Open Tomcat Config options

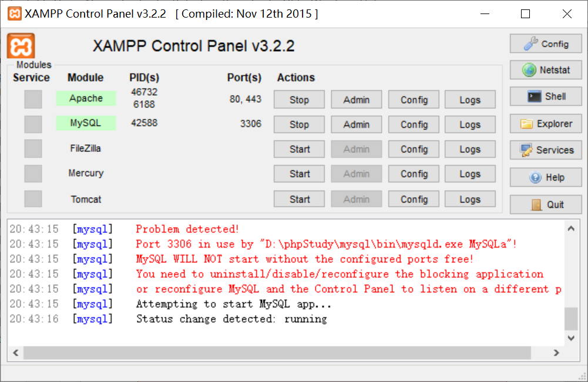click(x=414, y=199)
